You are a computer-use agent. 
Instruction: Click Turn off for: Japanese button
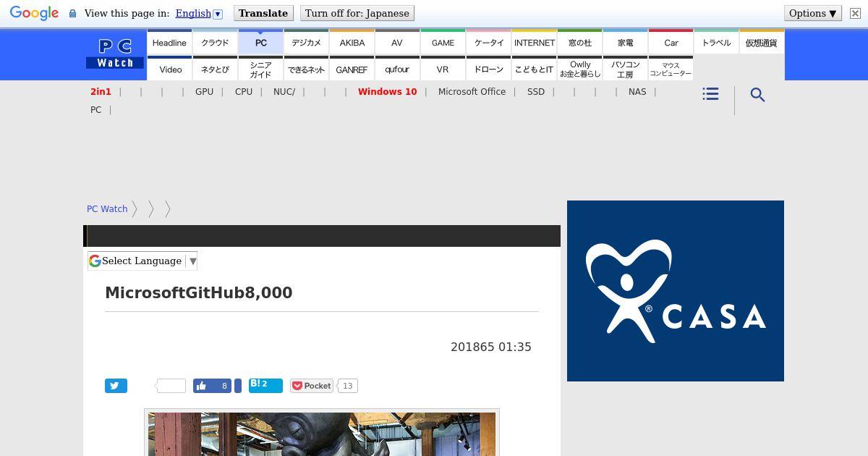pos(357,13)
